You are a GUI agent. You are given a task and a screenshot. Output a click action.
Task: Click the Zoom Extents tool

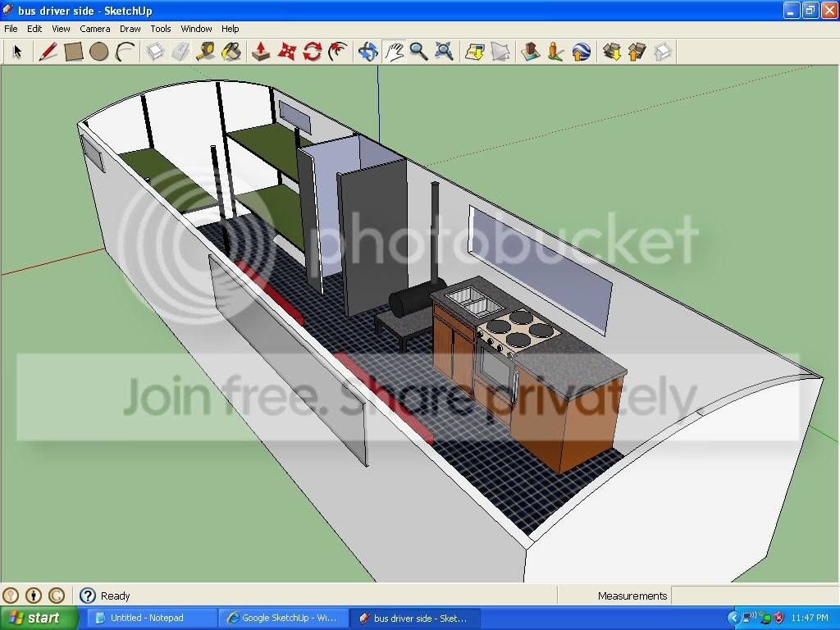pos(444,52)
